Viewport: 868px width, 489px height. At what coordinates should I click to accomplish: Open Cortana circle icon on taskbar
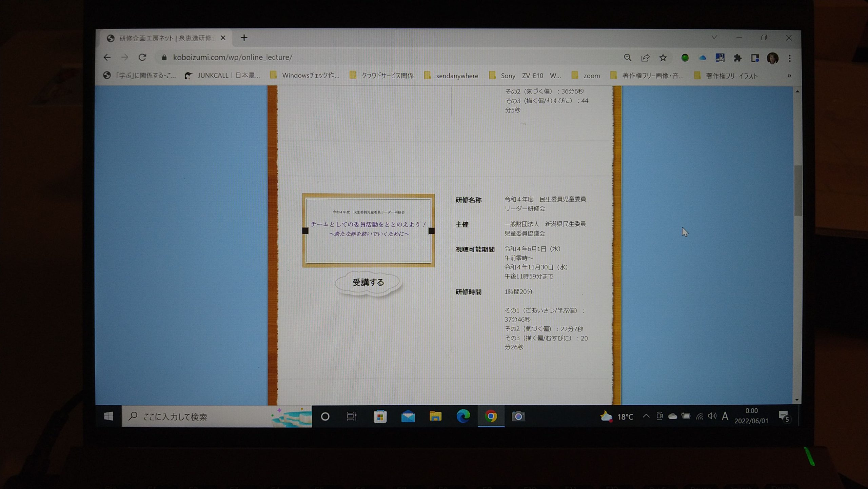325,416
